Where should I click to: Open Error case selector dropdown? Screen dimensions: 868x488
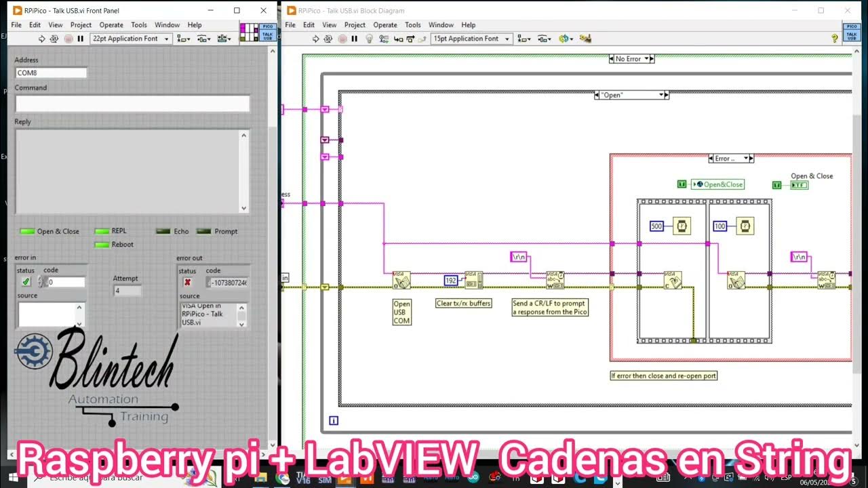click(731, 159)
